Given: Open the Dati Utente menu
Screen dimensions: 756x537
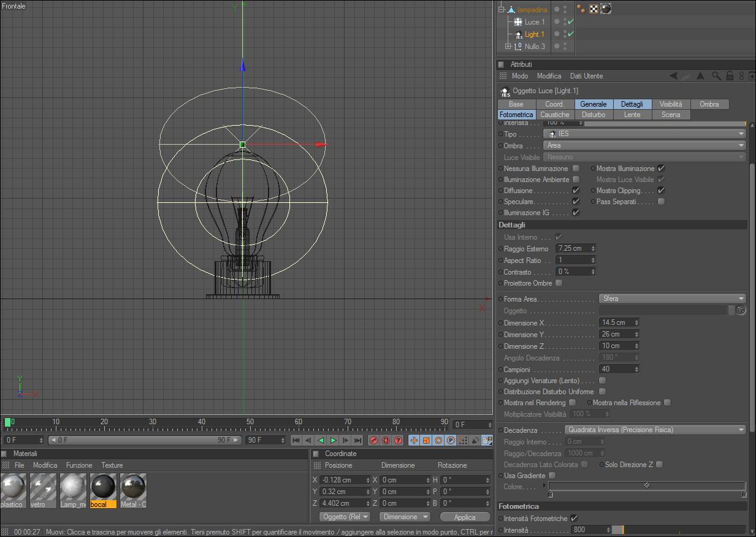Looking at the screenshot, I should [586, 76].
